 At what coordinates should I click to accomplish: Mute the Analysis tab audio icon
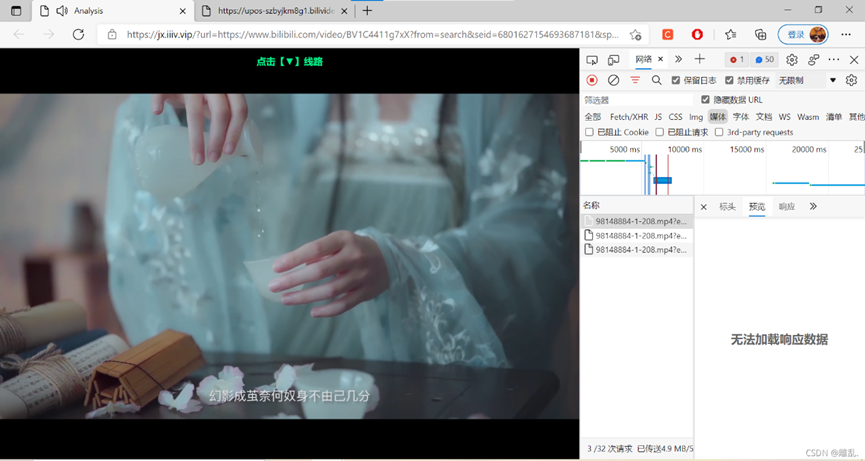[62, 10]
